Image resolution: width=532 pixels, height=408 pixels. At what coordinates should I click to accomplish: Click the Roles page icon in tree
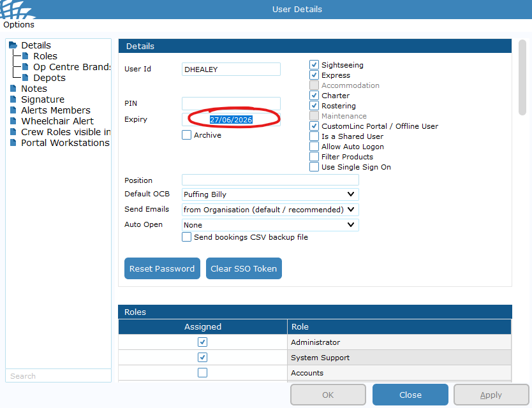pyautogui.click(x=26, y=56)
